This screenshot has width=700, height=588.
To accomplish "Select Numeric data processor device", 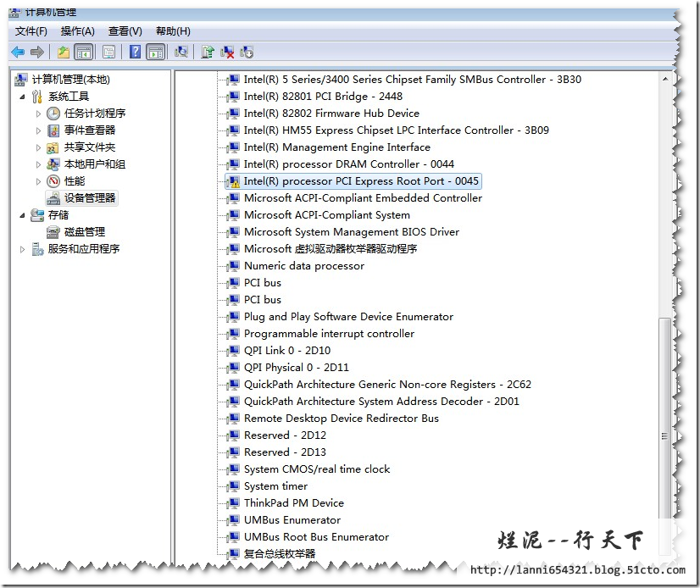I will pos(304,266).
